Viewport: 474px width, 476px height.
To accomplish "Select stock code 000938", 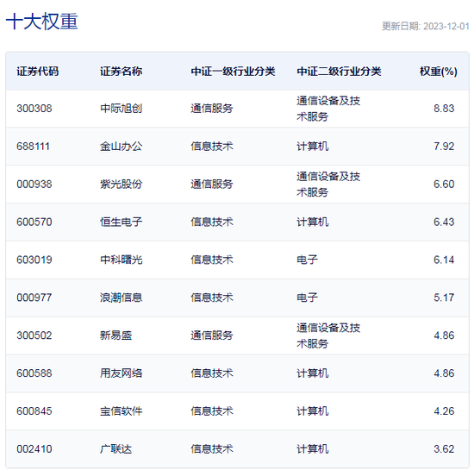I will (34, 184).
